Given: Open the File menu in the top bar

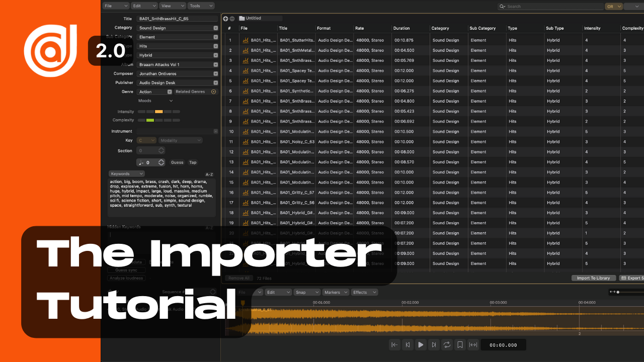Looking at the screenshot, I should [116, 6].
